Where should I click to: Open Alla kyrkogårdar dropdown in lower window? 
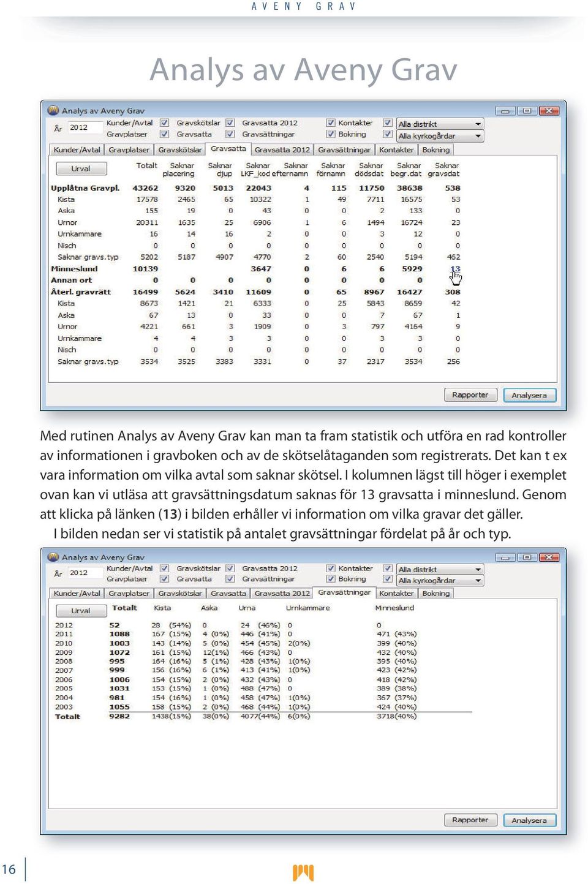point(440,580)
